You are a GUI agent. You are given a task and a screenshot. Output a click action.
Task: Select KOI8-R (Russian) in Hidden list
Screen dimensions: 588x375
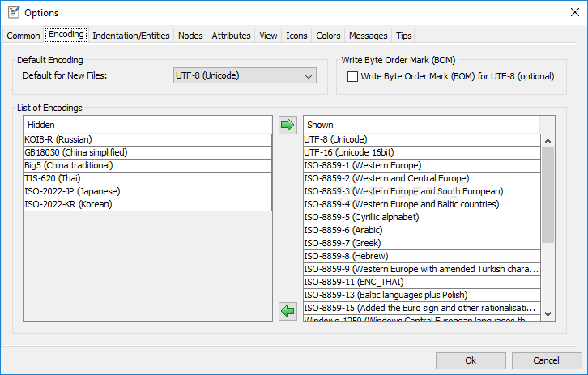point(147,139)
